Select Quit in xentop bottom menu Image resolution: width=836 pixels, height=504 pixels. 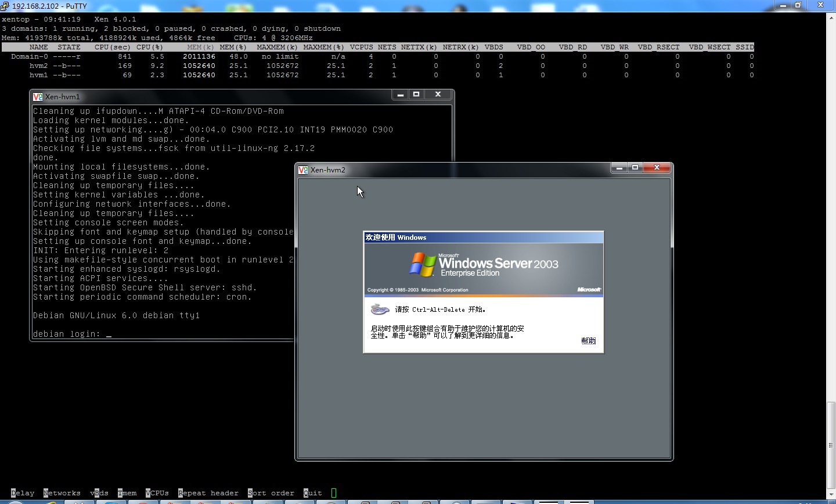point(313,493)
